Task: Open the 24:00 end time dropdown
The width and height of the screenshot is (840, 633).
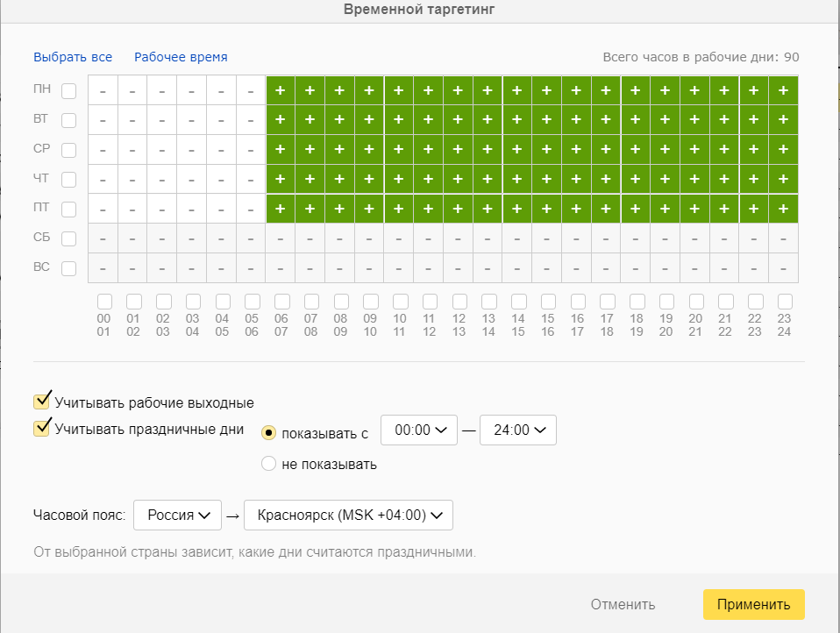Action: 518,430
